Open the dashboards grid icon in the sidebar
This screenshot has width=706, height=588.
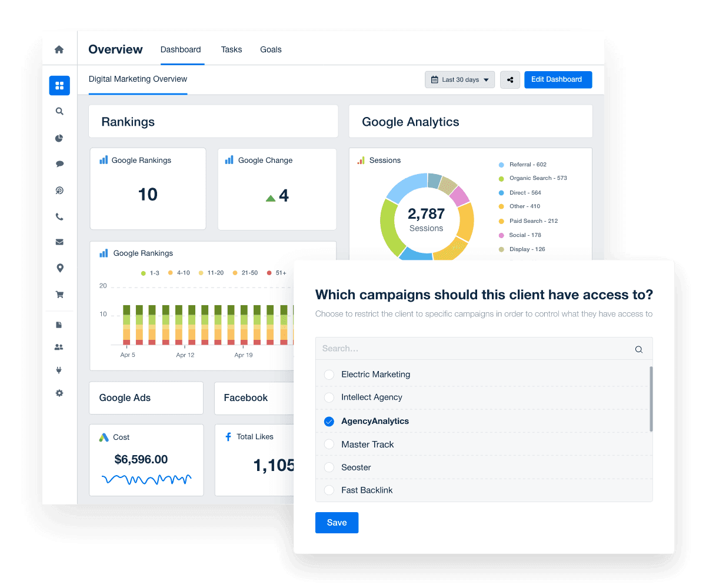[59, 85]
